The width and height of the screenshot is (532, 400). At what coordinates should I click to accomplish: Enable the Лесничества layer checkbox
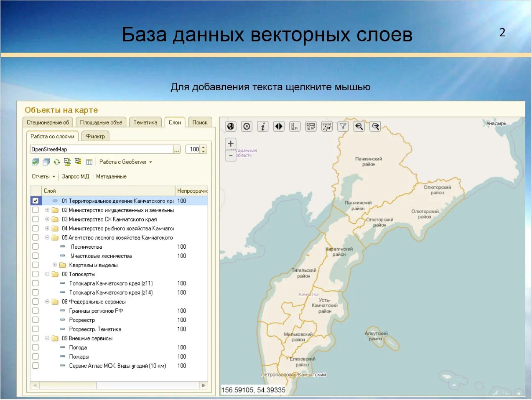pos(36,247)
